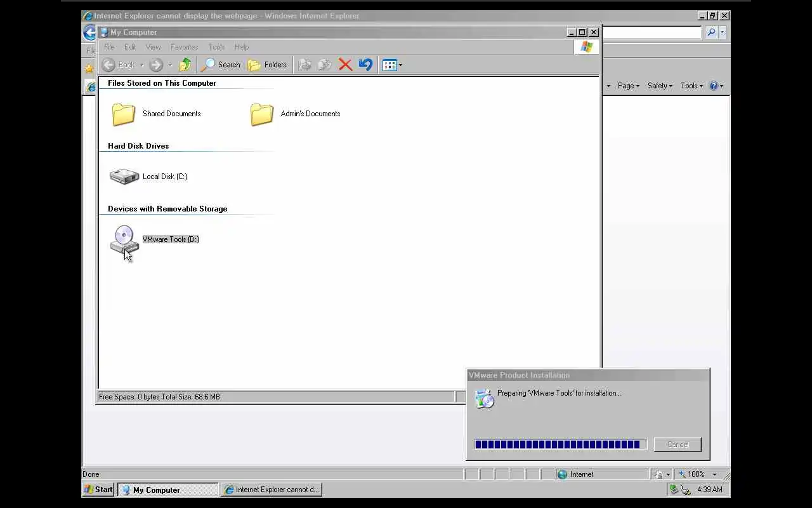Click the Internet zone globe icon
The height and width of the screenshot is (508, 812).
pos(562,474)
